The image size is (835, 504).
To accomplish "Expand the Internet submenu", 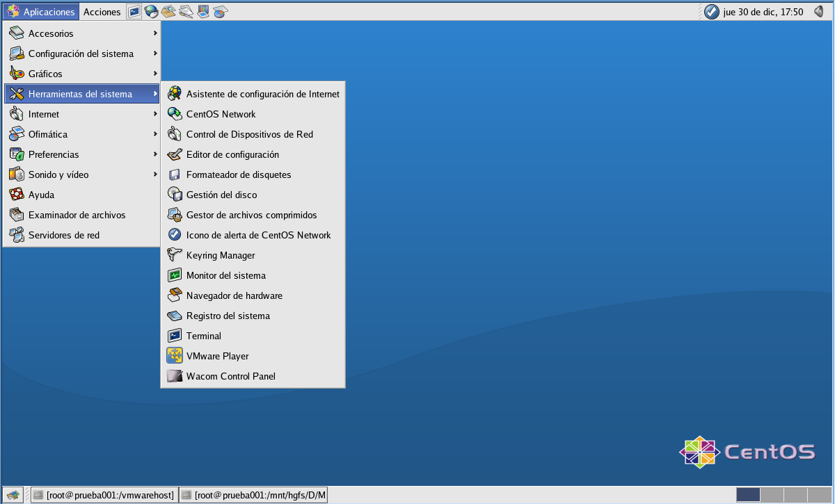I will pos(82,114).
